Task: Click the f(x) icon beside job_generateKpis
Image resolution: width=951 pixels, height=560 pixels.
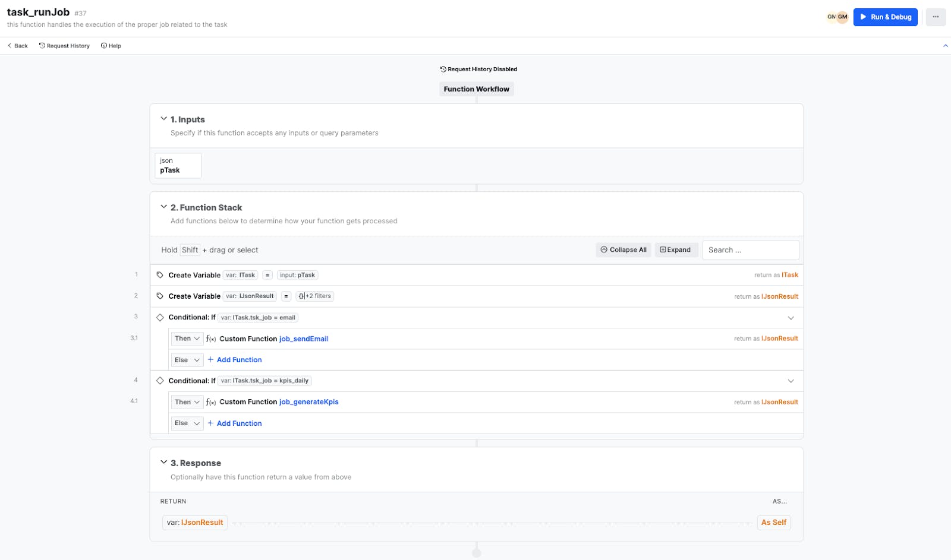Action: (211, 402)
